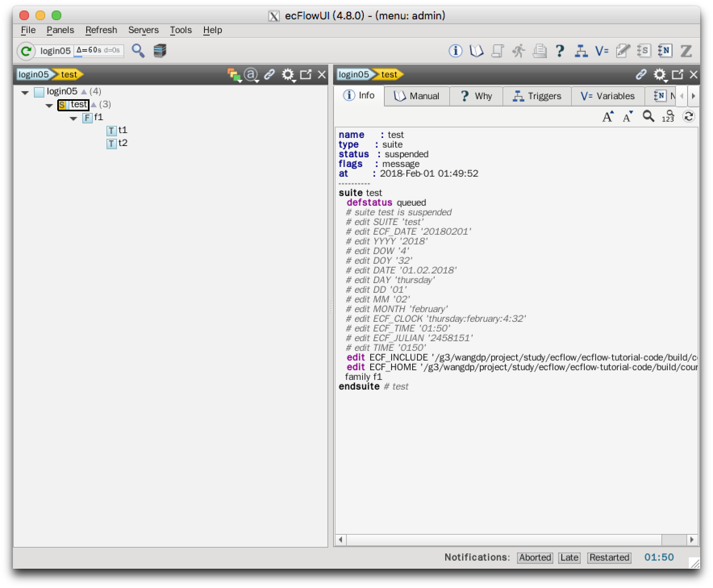The image size is (713, 588).
Task: Open Variables V= icon in top toolbar
Action: (602, 51)
